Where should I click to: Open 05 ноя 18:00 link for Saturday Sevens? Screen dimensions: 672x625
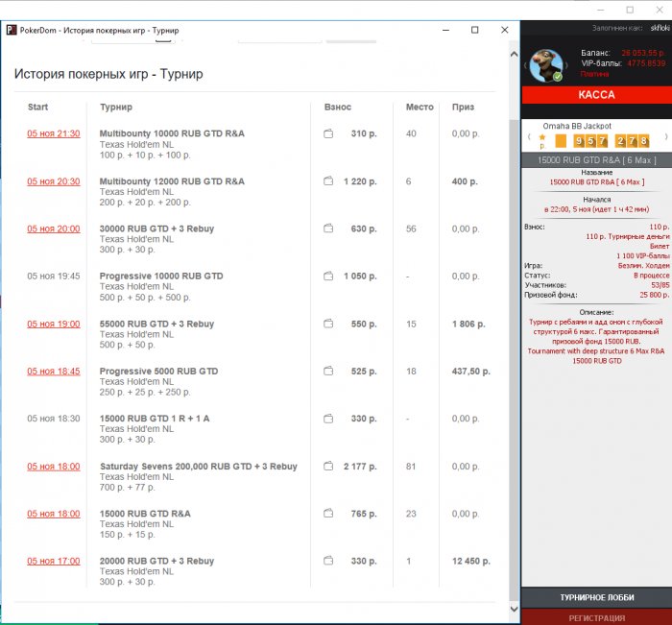point(54,467)
